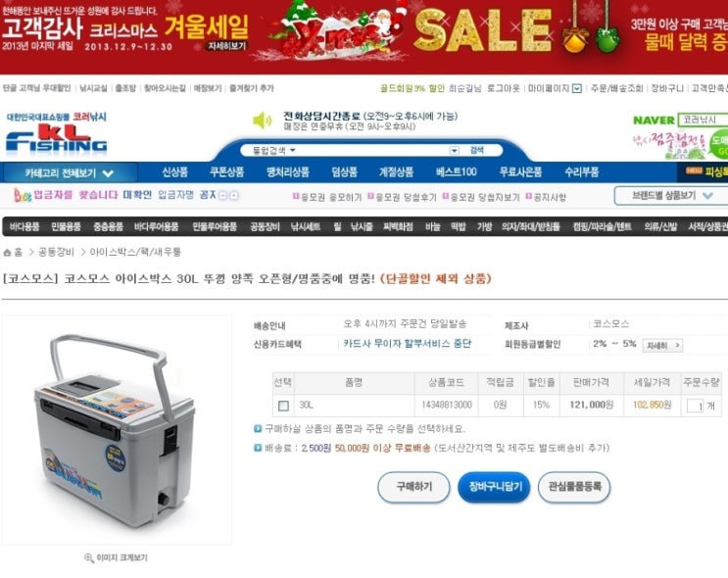The image size is (728, 578).
Task: Click the KL Fishing logo
Action: (57, 138)
